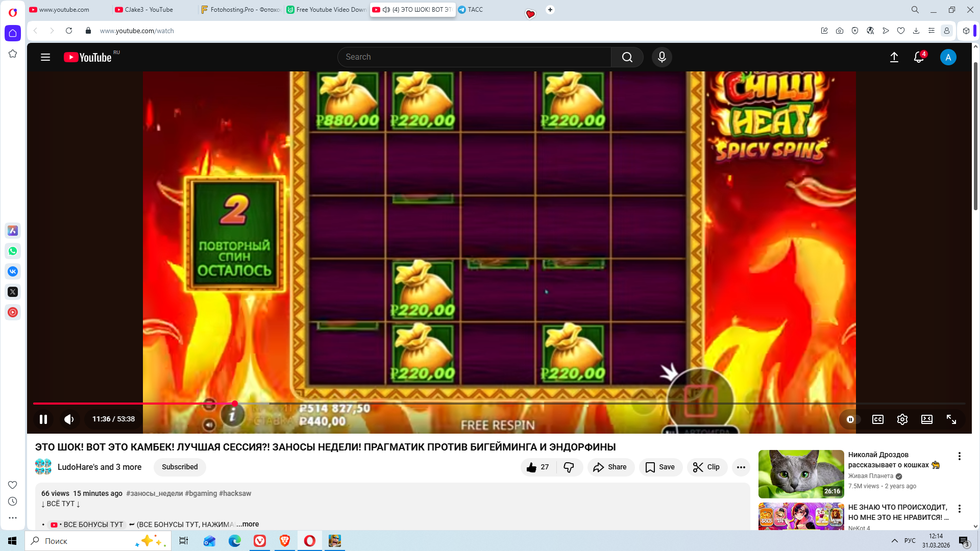Click the Subscribed button

click(180, 467)
